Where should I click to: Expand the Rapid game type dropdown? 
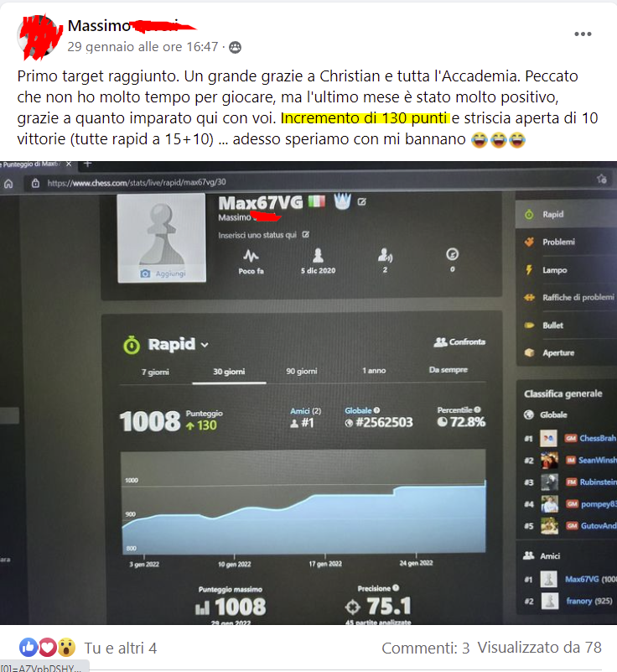pos(205,345)
